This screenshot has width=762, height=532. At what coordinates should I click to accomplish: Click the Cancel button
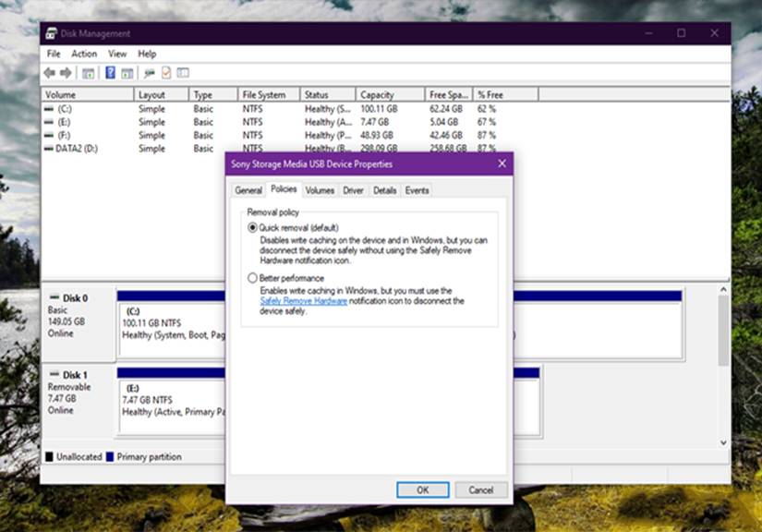[x=480, y=490]
